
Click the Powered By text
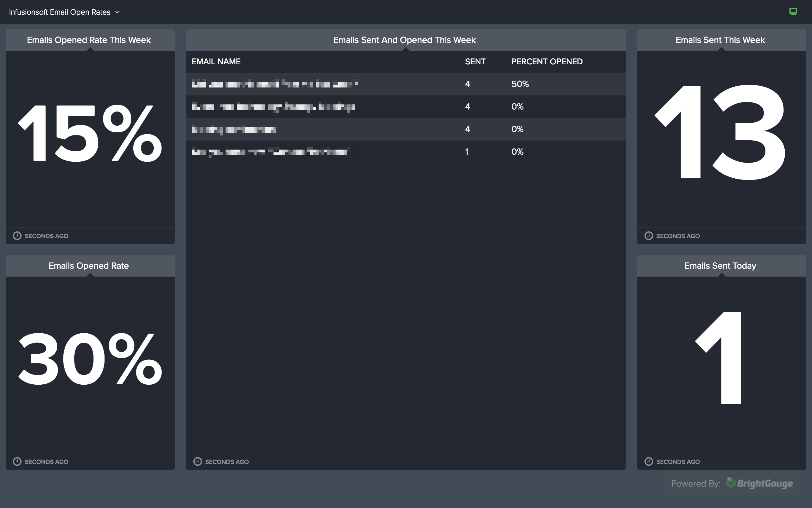point(696,483)
